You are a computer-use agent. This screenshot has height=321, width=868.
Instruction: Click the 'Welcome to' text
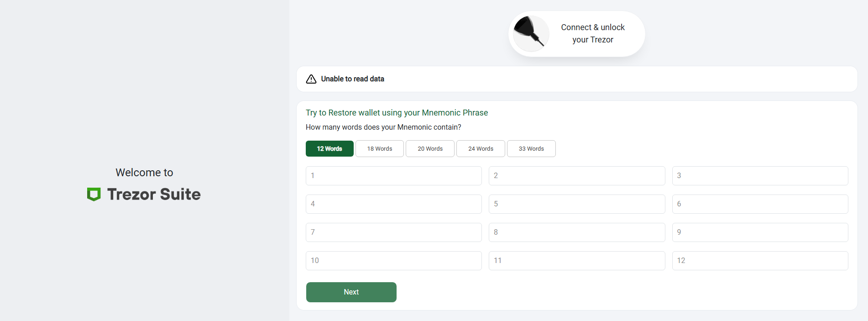coord(144,173)
